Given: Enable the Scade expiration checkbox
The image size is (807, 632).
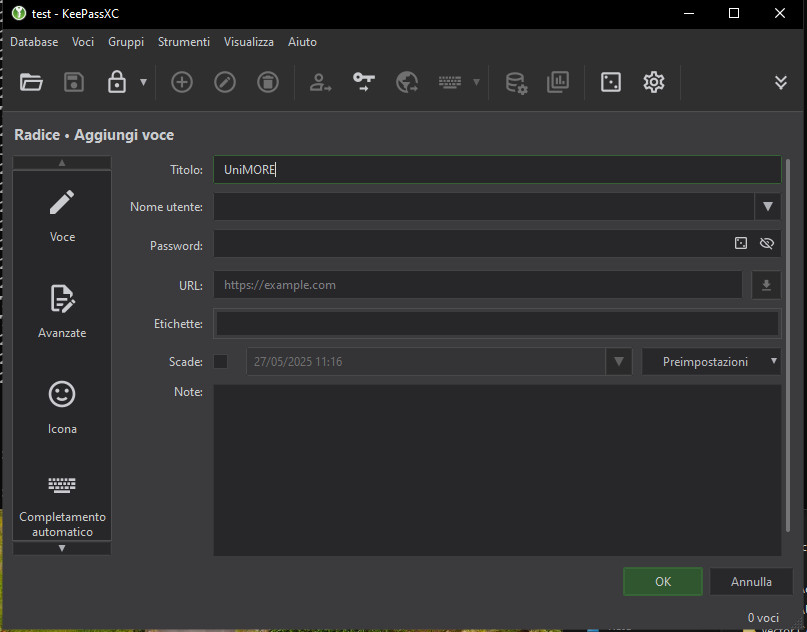Looking at the screenshot, I should click(x=221, y=362).
